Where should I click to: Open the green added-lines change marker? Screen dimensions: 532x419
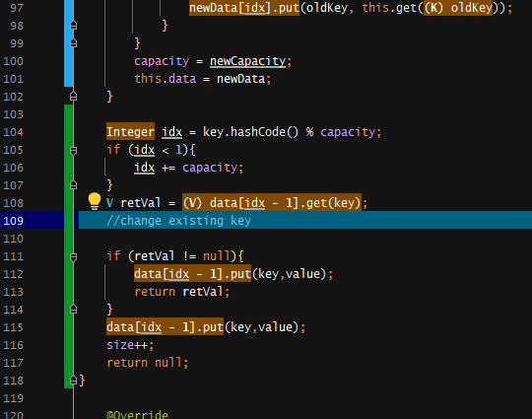tap(69, 246)
